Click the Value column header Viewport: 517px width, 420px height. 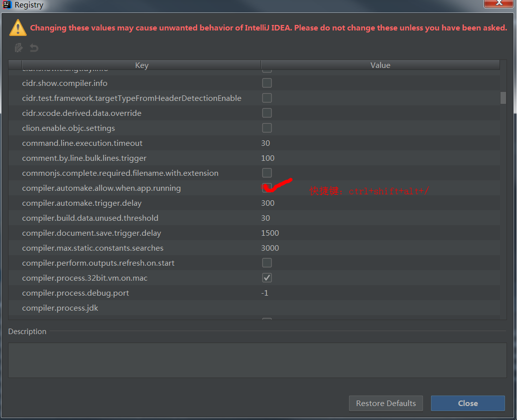(x=380, y=65)
